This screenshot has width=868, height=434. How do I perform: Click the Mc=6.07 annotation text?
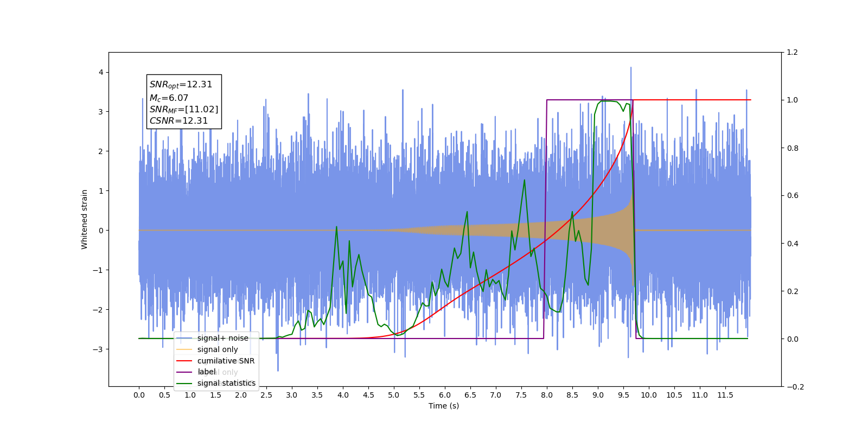(169, 98)
